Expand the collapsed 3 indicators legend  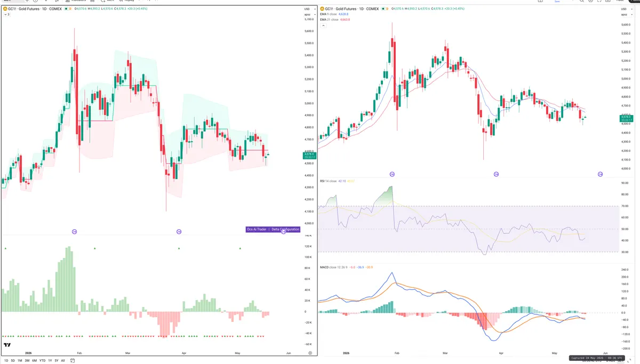click(x=7, y=14)
